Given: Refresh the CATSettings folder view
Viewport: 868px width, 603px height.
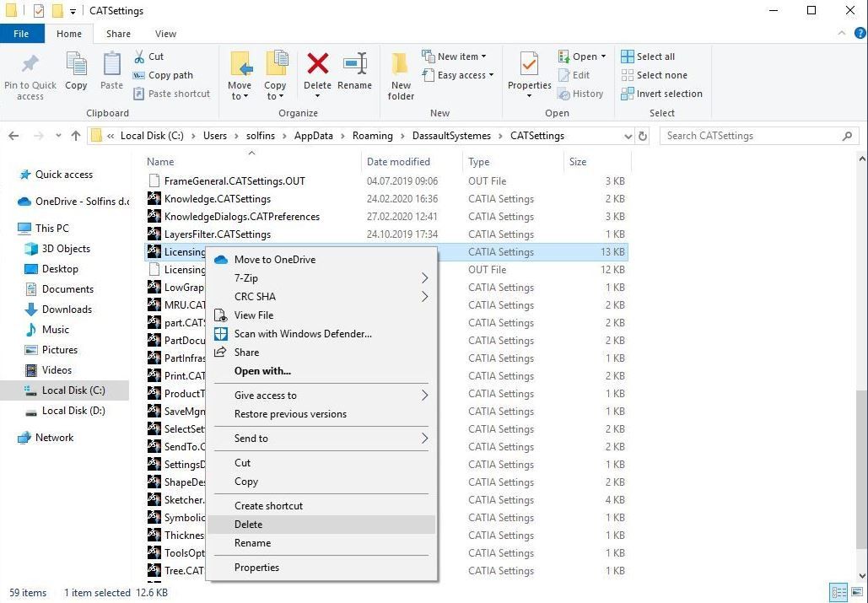Looking at the screenshot, I should (x=643, y=136).
